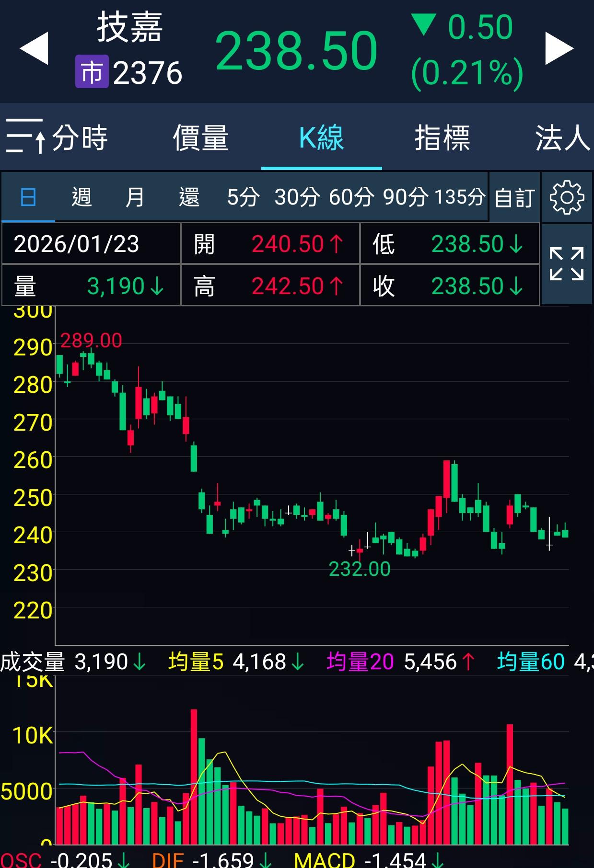Tap the 289.00 high marker on chart
Screen dimensions: 594x868
click(91, 341)
